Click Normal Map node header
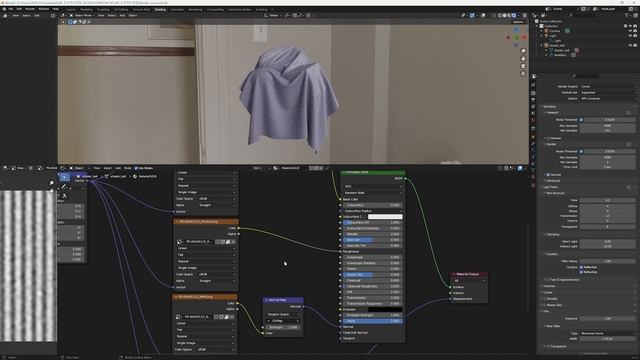Image resolution: width=640 pixels, height=360 pixels. (x=283, y=300)
